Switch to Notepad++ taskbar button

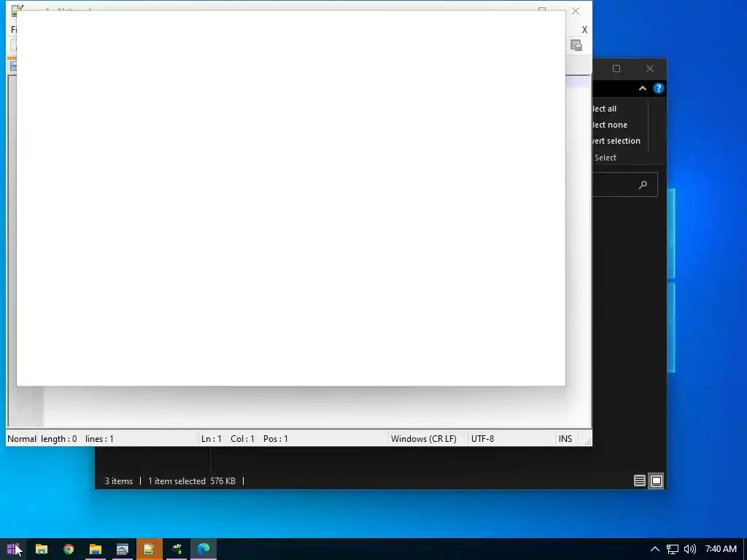pyautogui.click(x=149, y=549)
